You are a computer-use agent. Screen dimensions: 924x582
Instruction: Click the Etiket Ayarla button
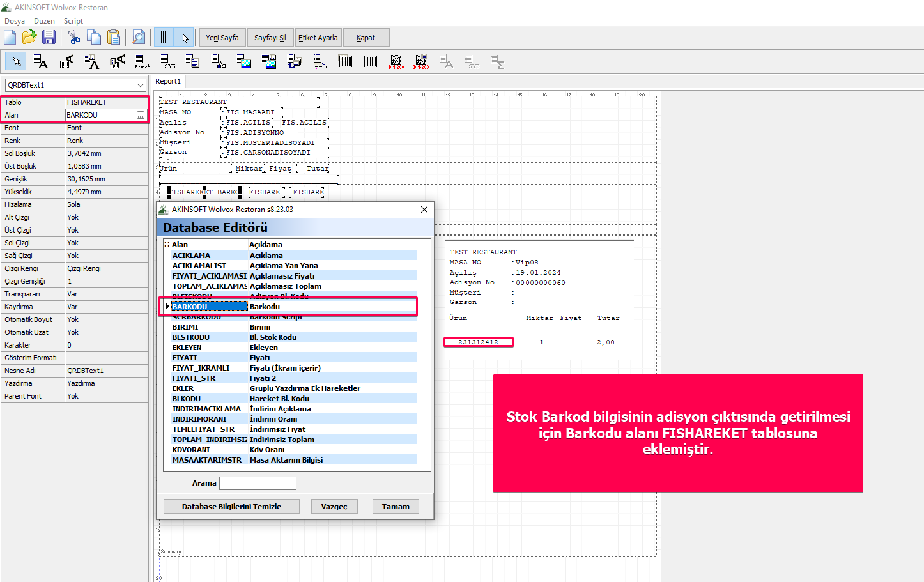318,38
